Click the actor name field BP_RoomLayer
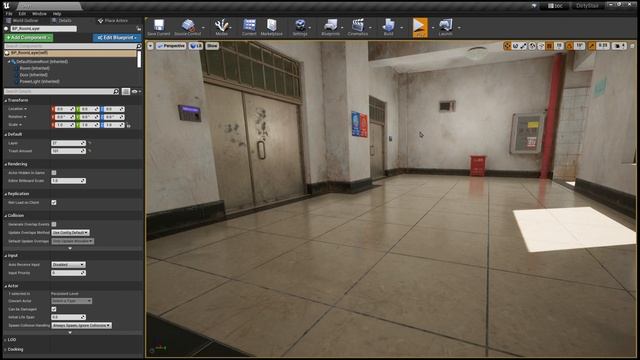640x360 pixels. (43, 29)
